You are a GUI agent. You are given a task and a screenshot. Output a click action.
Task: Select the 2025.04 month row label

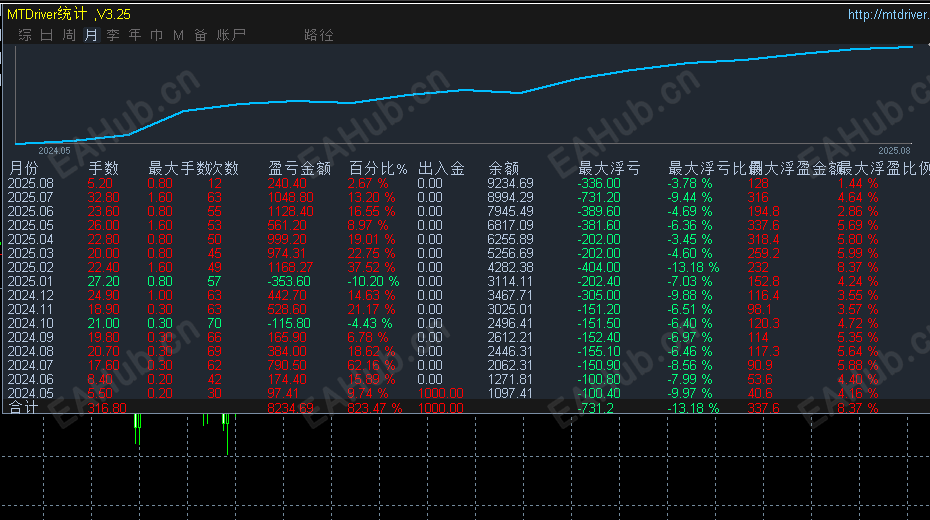(30, 240)
